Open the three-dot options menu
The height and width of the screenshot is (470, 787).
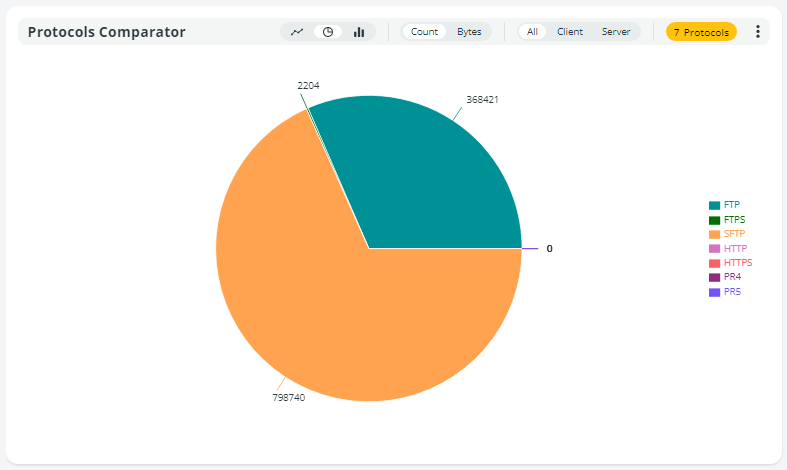(x=757, y=32)
